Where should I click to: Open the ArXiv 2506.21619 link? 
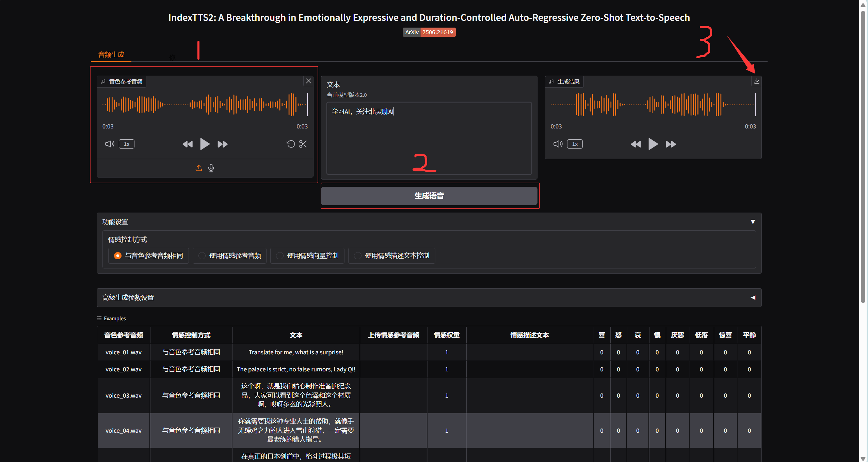429,32
